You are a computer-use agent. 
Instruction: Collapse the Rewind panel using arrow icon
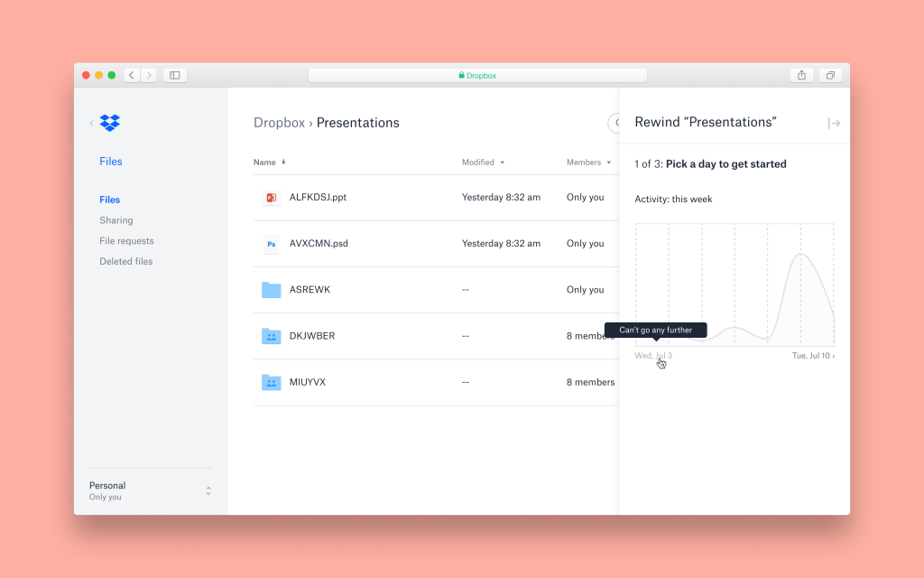834,124
